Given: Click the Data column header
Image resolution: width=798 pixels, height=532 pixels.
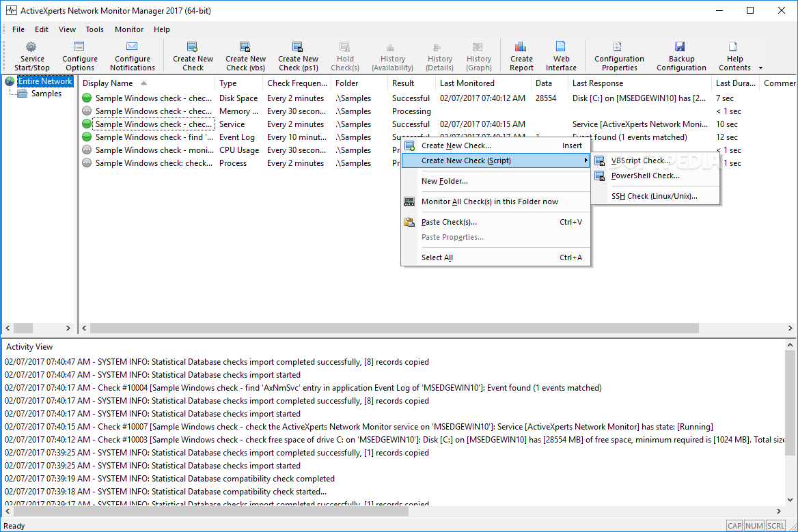Looking at the screenshot, I should click(549, 83).
